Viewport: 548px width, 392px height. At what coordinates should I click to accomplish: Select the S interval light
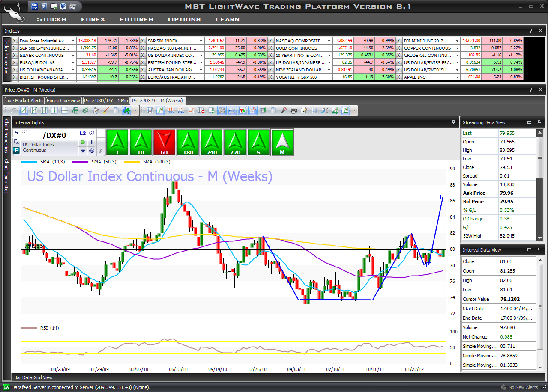coord(258,143)
